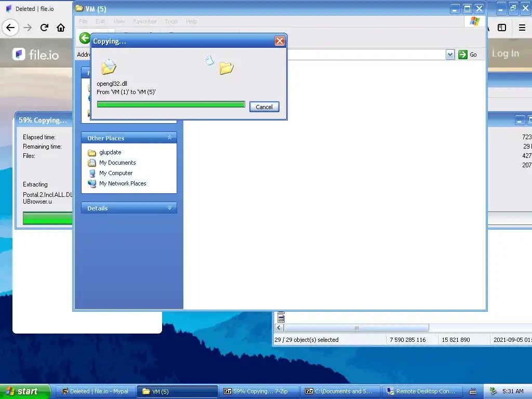The image size is (532, 399).
Task: Click the left scroll arrow in 7-Zip file manager
Action: click(x=279, y=328)
